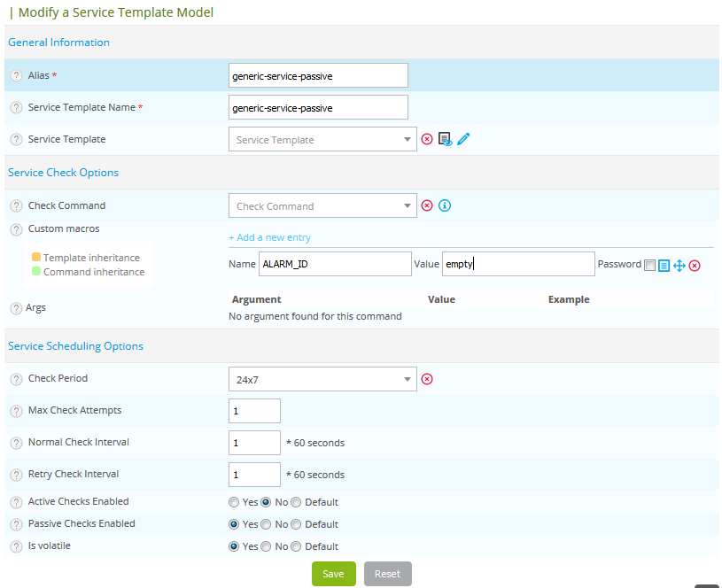Expand the Check Command dropdown
The width and height of the screenshot is (722, 588).
point(322,206)
